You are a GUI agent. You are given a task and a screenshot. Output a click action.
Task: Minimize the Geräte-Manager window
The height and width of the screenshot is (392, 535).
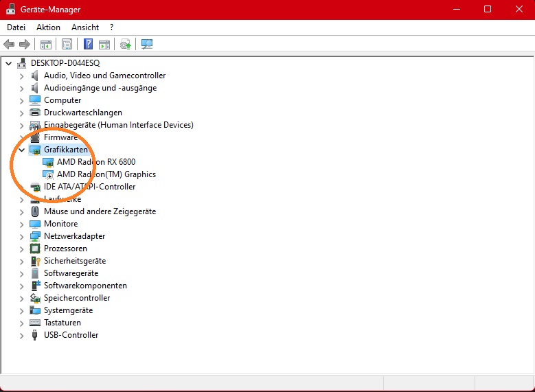457,9
